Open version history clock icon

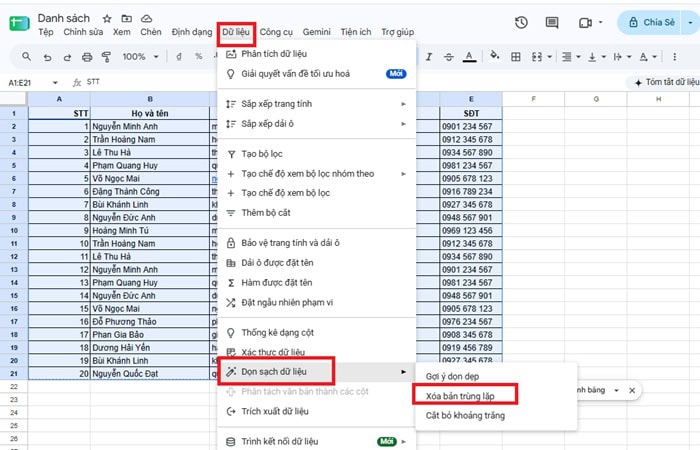click(521, 22)
